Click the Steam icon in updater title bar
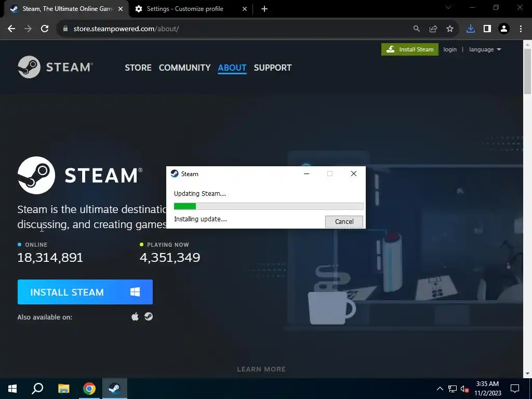532x399 pixels. pos(175,174)
